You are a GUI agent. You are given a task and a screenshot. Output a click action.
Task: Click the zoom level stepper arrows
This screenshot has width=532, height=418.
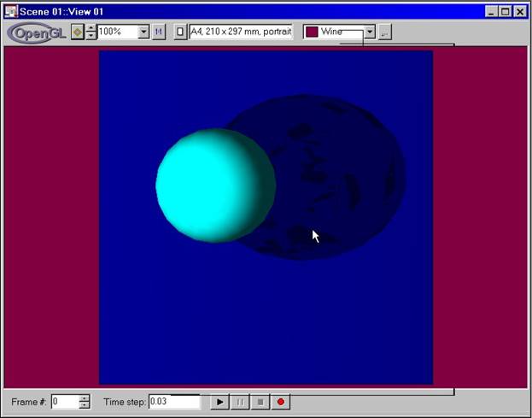pos(91,32)
